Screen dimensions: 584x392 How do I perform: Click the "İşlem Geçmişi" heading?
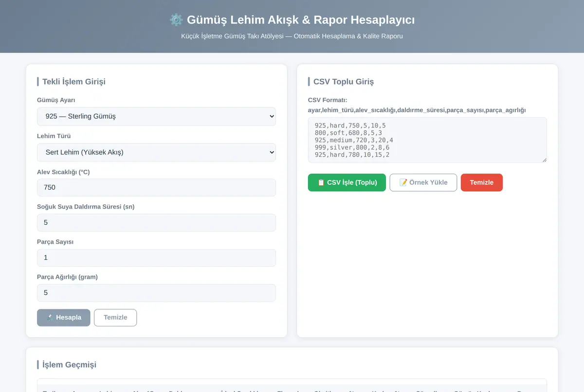[69, 364]
